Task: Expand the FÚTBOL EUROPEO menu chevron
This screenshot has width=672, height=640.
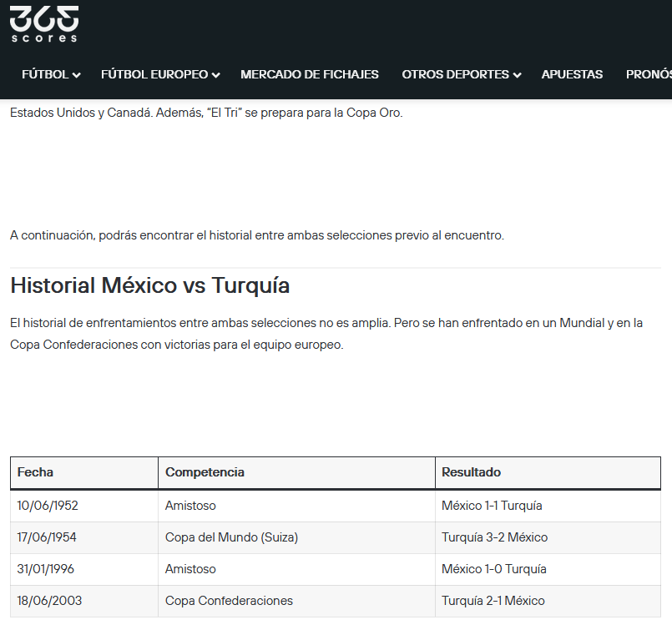Action: tap(216, 75)
